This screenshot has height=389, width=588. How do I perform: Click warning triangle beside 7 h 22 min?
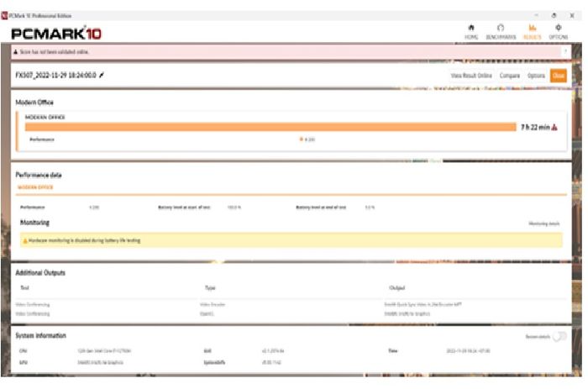554,128
